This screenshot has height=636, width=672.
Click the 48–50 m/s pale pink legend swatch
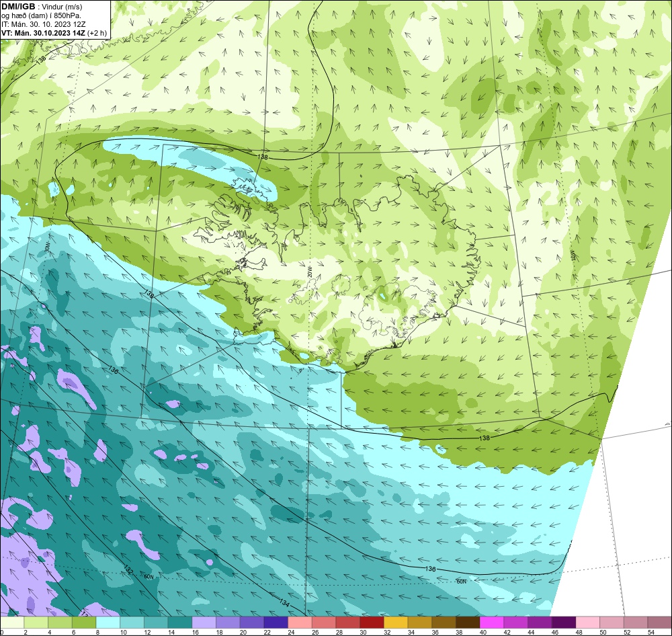point(588,623)
